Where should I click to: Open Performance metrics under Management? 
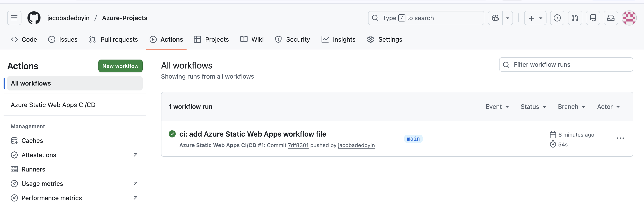tap(75, 198)
